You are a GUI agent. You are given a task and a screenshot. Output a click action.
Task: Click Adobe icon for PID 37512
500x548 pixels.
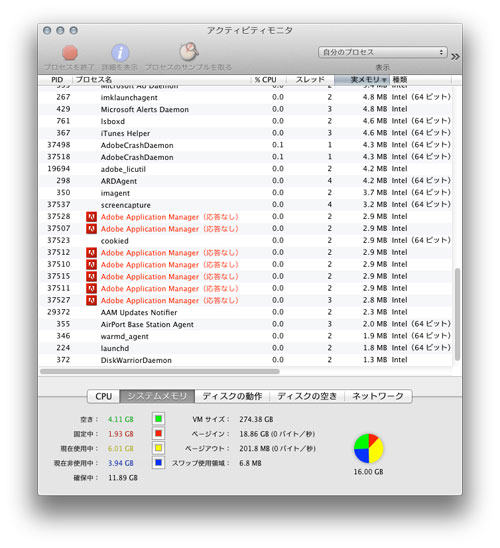pos(91,252)
